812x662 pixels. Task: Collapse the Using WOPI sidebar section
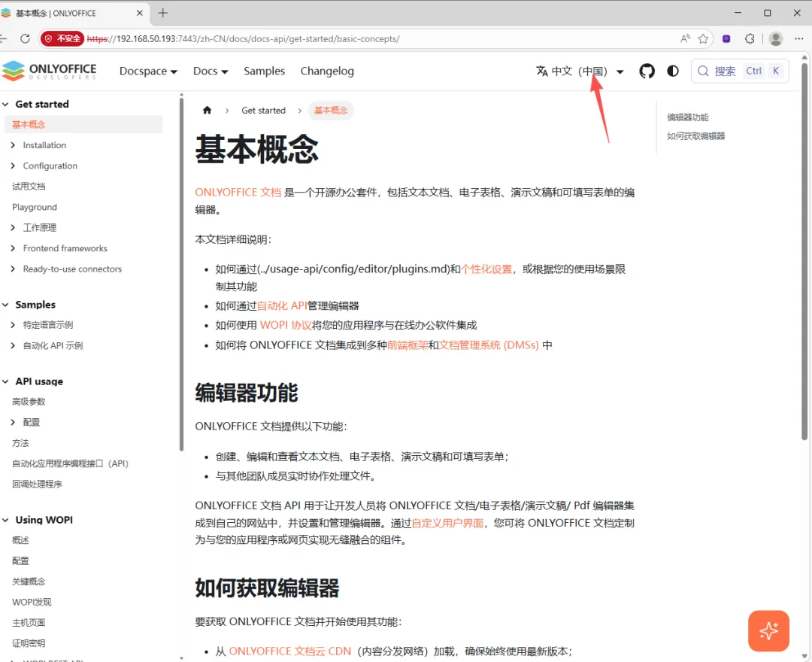pos(6,520)
